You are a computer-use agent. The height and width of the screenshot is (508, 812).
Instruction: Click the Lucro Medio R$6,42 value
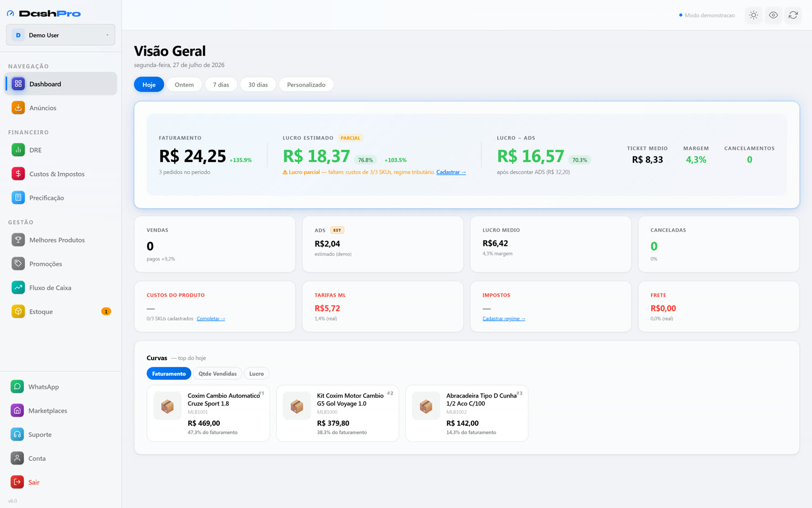pyautogui.click(x=495, y=243)
